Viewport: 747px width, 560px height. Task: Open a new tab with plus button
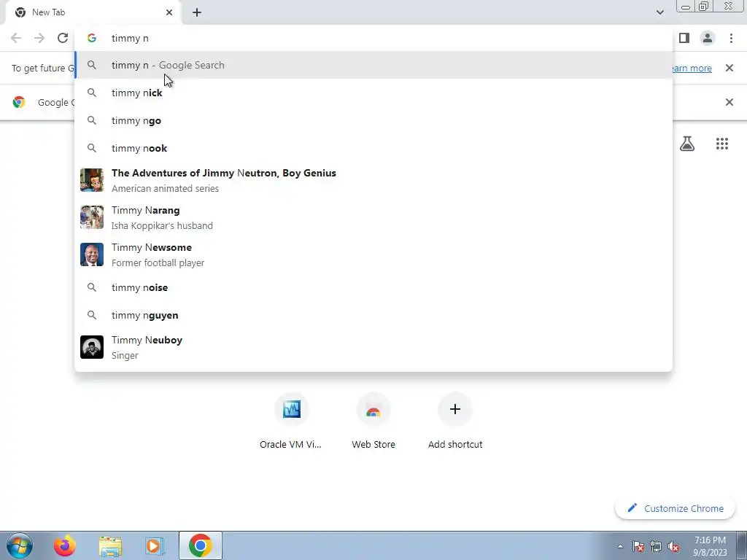coord(197,12)
